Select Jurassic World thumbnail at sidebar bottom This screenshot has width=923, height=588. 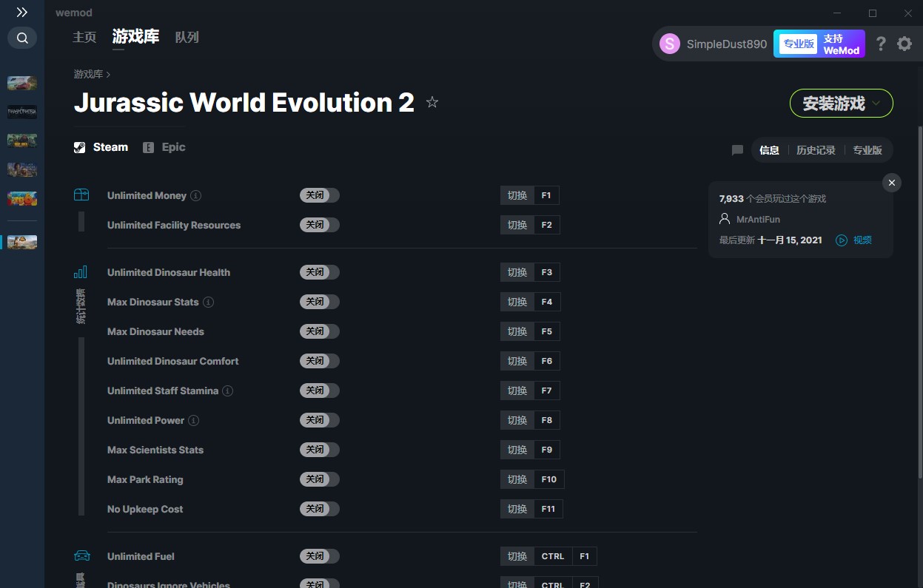pos(22,242)
